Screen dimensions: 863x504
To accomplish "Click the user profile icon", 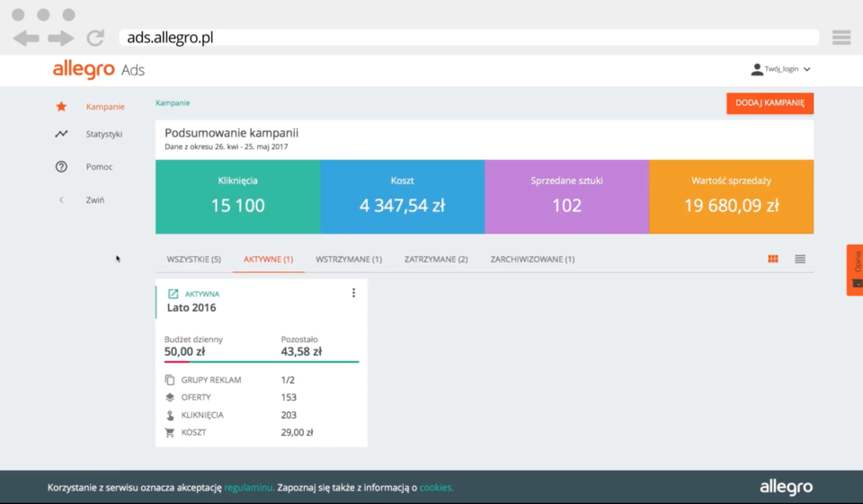I will point(757,69).
